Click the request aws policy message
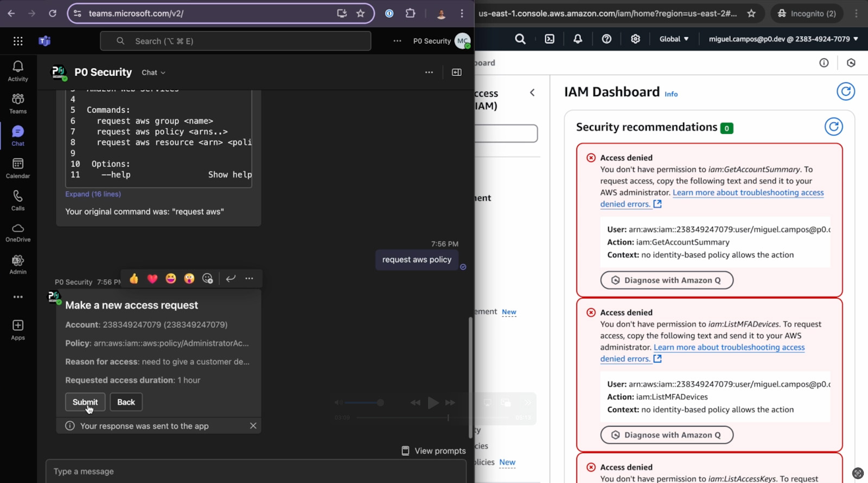The height and width of the screenshot is (483, 868). [x=417, y=260]
